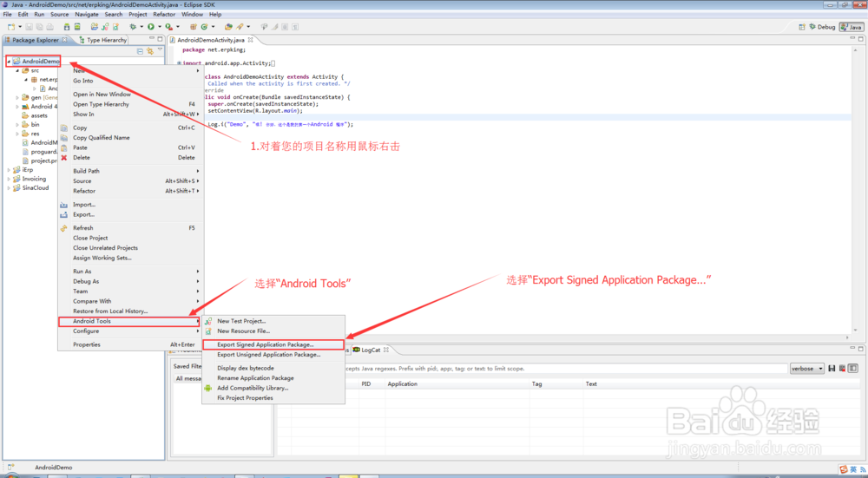Open the Window menu
Viewport: 868px width, 478px height.
click(x=192, y=15)
